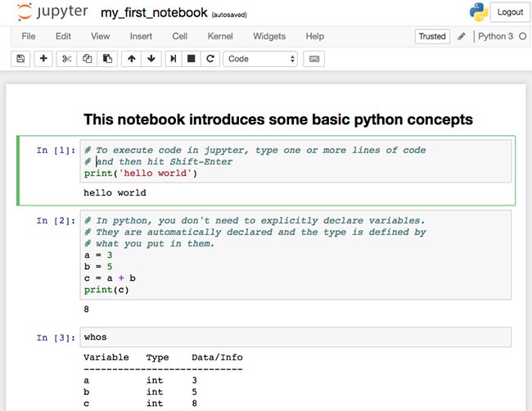Image resolution: width=532 pixels, height=411 pixels.
Task: Open the Edit menu
Action: [63, 36]
